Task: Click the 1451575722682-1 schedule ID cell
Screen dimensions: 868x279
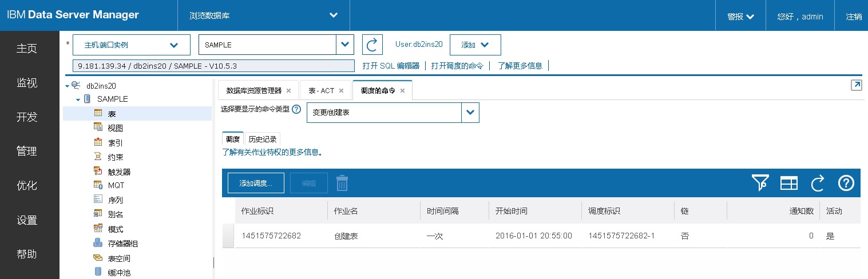Action: click(621, 236)
